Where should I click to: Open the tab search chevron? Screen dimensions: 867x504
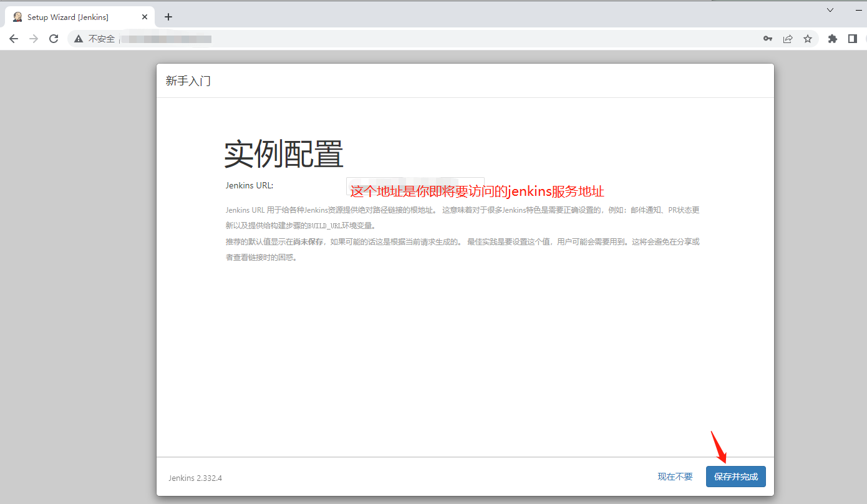830,10
